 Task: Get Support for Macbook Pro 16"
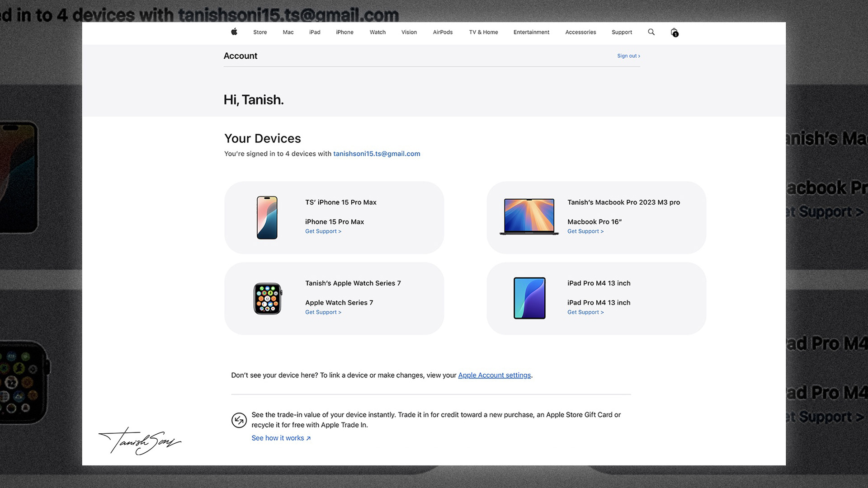(x=585, y=231)
